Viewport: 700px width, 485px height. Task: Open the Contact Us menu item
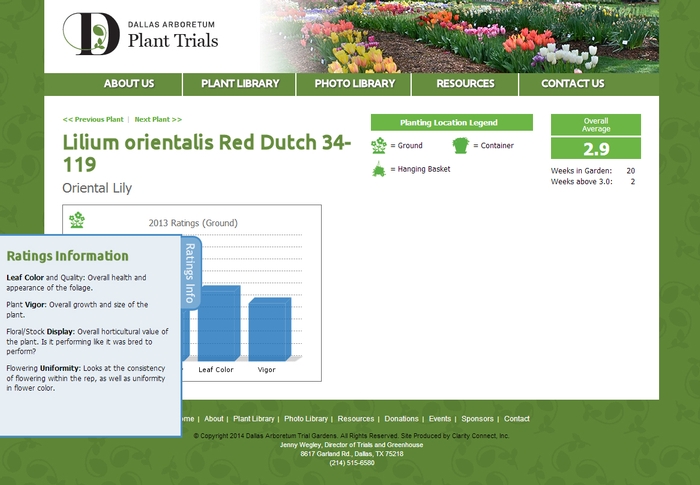tap(572, 84)
